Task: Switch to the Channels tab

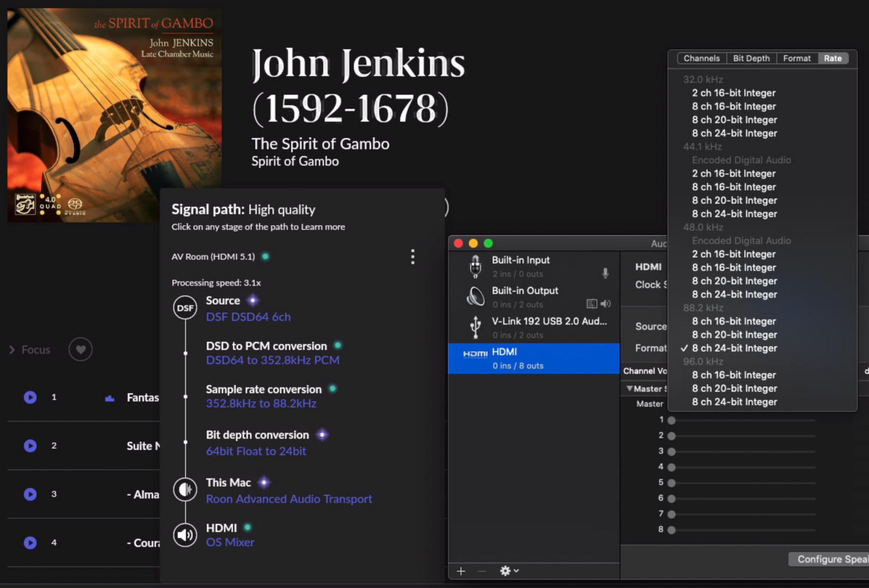Action: tap(701, 58)
